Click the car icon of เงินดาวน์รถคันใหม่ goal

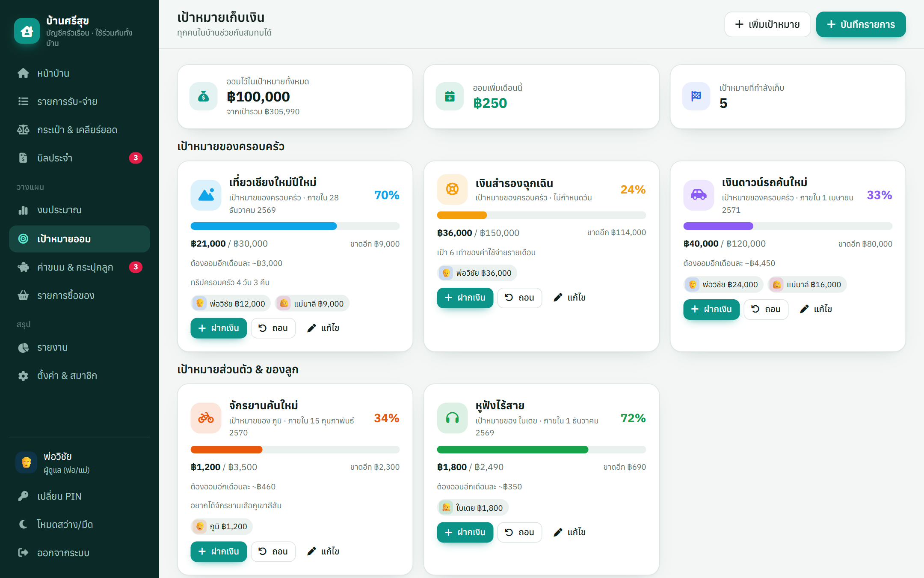(699, 195)
